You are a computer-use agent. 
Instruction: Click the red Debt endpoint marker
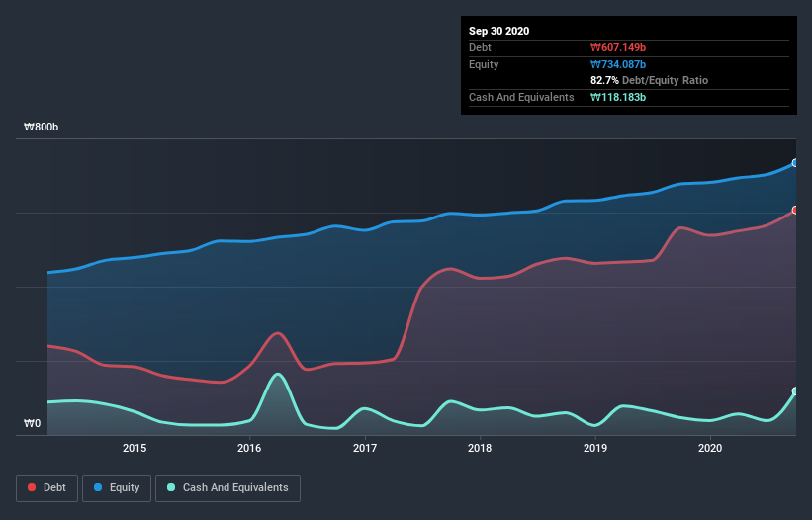point(795,210)
